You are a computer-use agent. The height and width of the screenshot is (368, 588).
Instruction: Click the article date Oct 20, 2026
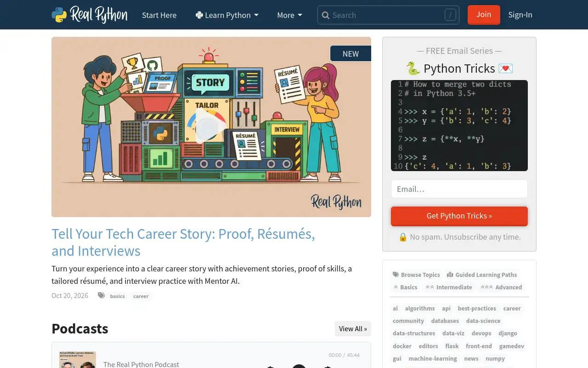[x=70, y=296]
